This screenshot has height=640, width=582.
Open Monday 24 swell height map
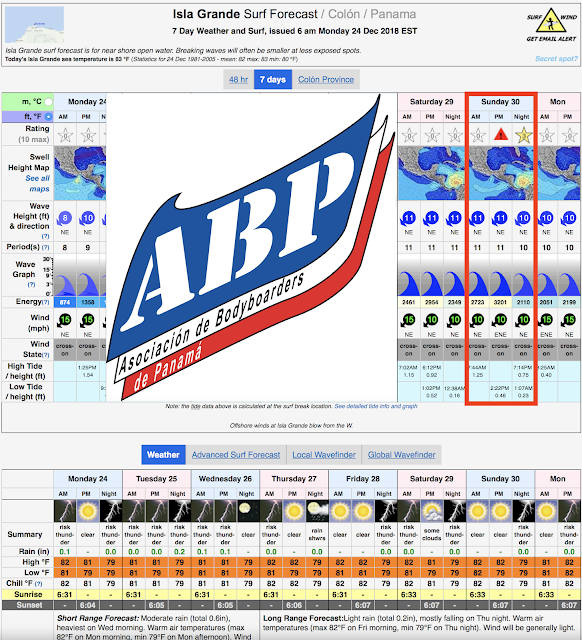click(x=80, y=173)
